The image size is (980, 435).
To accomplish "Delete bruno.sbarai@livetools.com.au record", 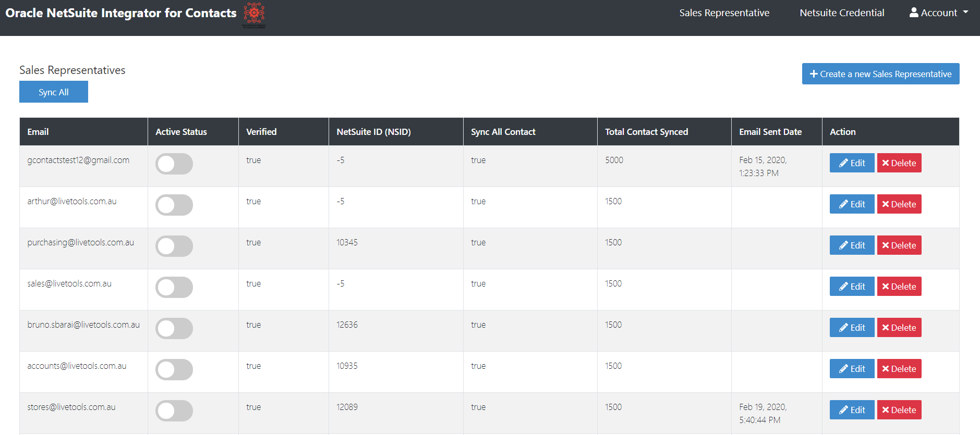I will click(x=899, y=328).
